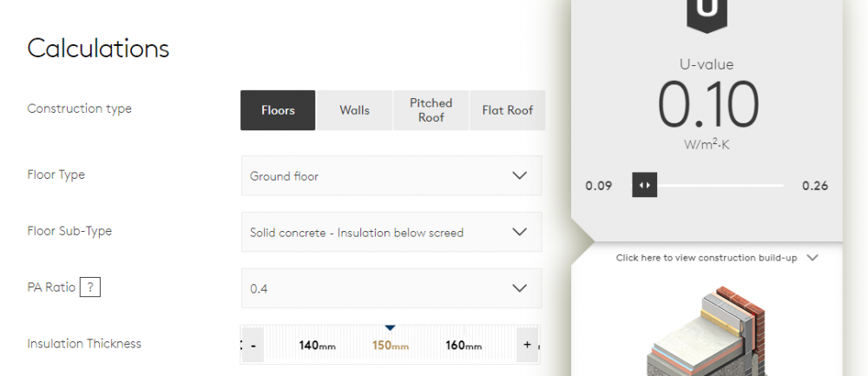Expand construction build-up chevron arrow

point(812,258)
